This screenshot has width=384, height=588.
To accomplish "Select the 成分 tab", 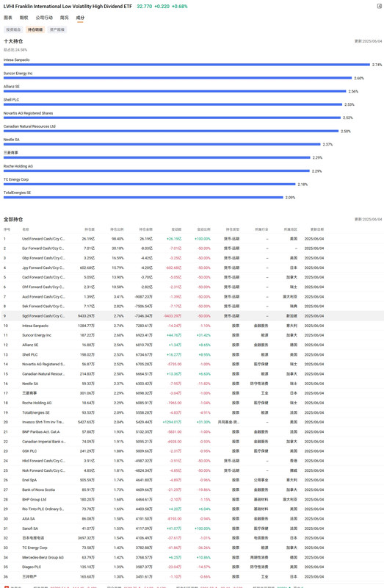I will pos(80,18).
